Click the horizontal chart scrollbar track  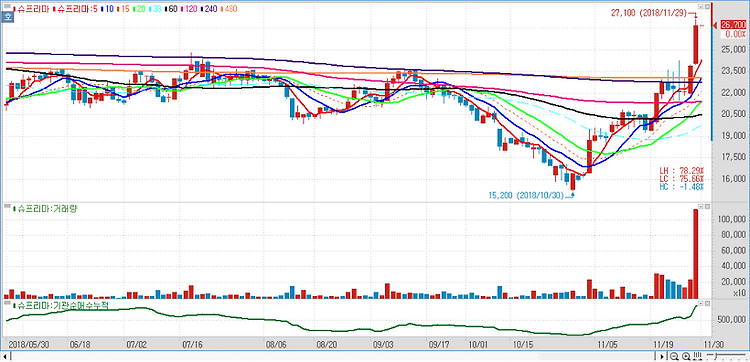click(334, 356)
